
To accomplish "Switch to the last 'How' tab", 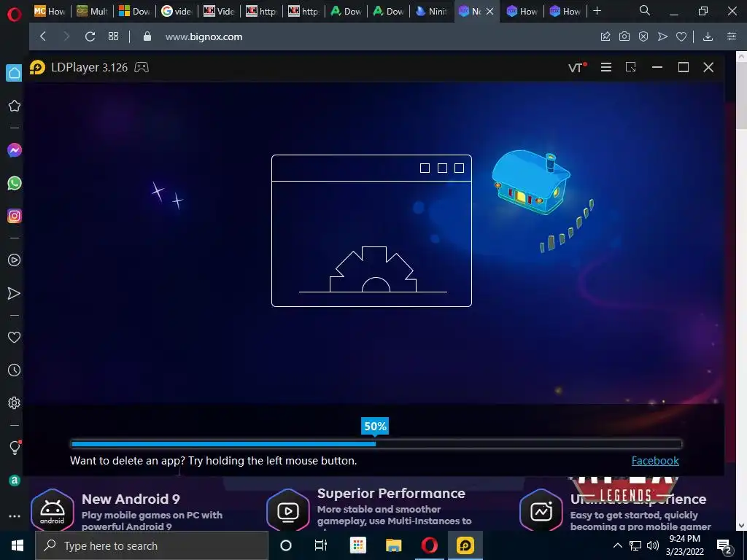I will click(565, 11).
